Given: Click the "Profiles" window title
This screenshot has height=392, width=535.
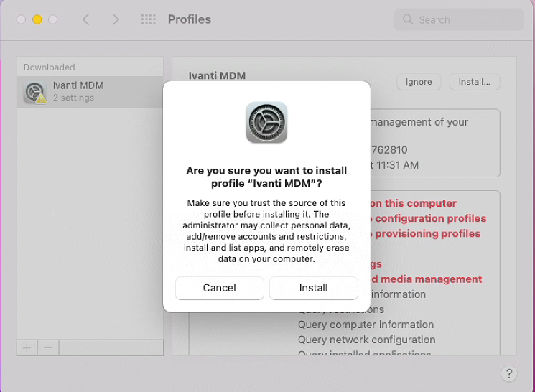Looking at the screenshot, I should [x=190, y=19].
